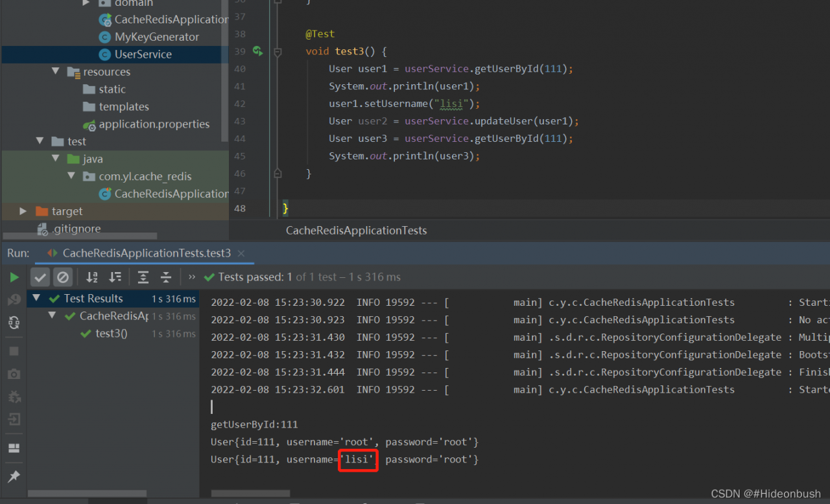Viewport: 830px width, 504px height.
Task: Click the Rerun Failed Tests icon
Action: tap(14, 300)
